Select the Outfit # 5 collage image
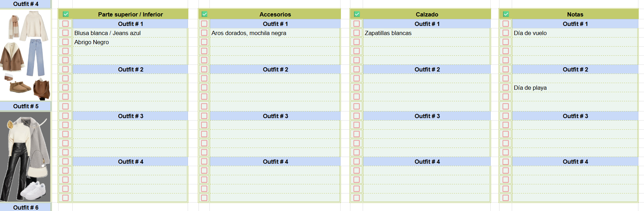The image size is (644, 211). pyautogui.click(x=26, y=157)
